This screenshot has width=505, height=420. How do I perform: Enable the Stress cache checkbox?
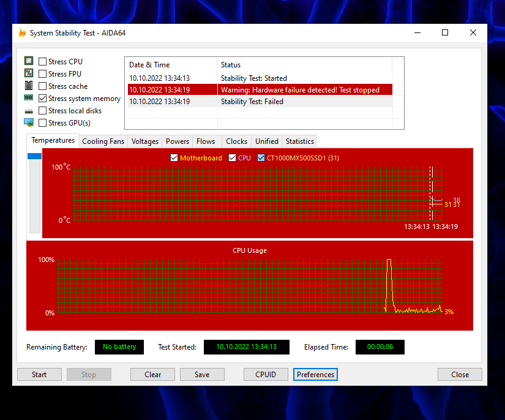point(42,86)
